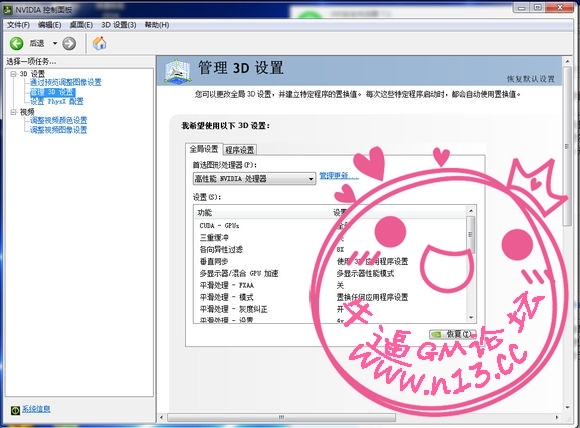Click the 功能 column header
The width and height of the screenshot is (580, 428).
tap(205, 213)
